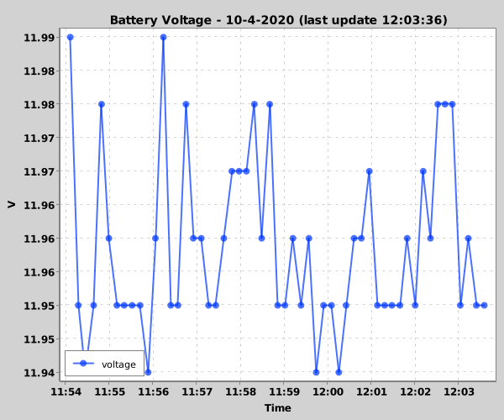Click the "V" y-axis title
The width and height of the screenshot is (504, 420).
12,204
